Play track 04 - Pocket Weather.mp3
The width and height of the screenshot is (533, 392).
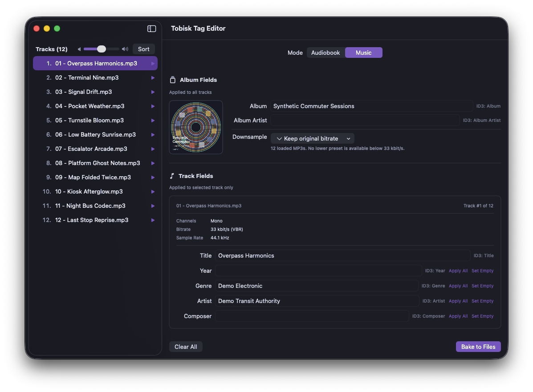[153, 106]
